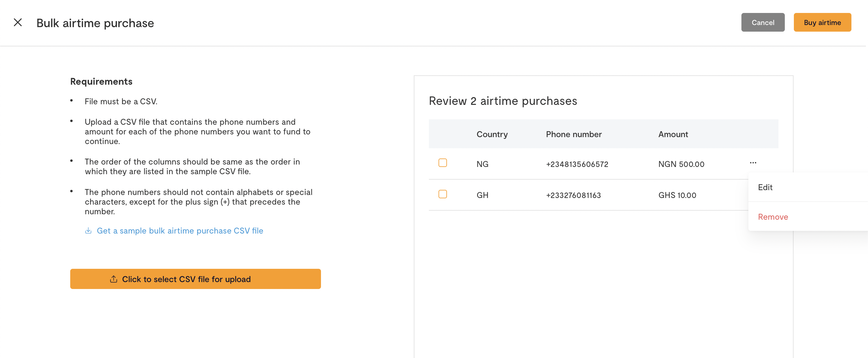Open the three-dot menu for NG row
Image resolution: width=868 pixels, height=358 pixels.
click(x=753, y=163)
